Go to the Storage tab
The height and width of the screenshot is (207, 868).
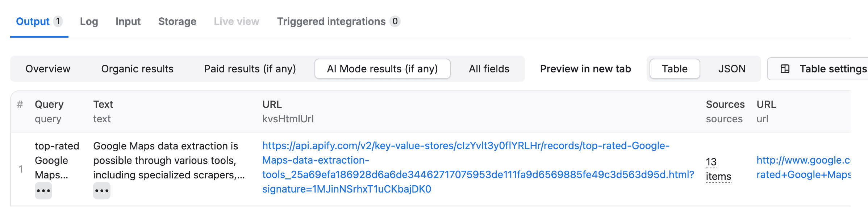coord(177,21)
